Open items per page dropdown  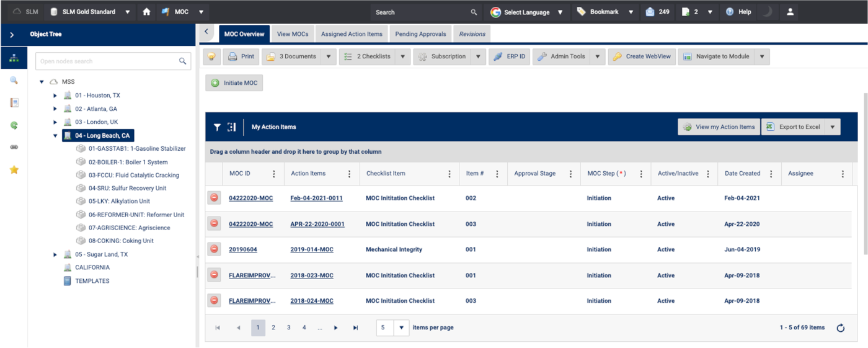(401, 328)
